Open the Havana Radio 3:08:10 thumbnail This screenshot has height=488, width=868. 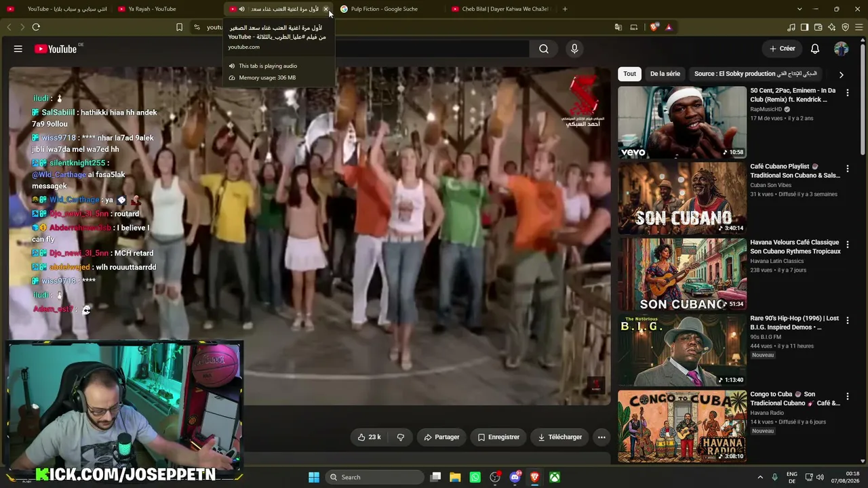[x=682, y=426]
